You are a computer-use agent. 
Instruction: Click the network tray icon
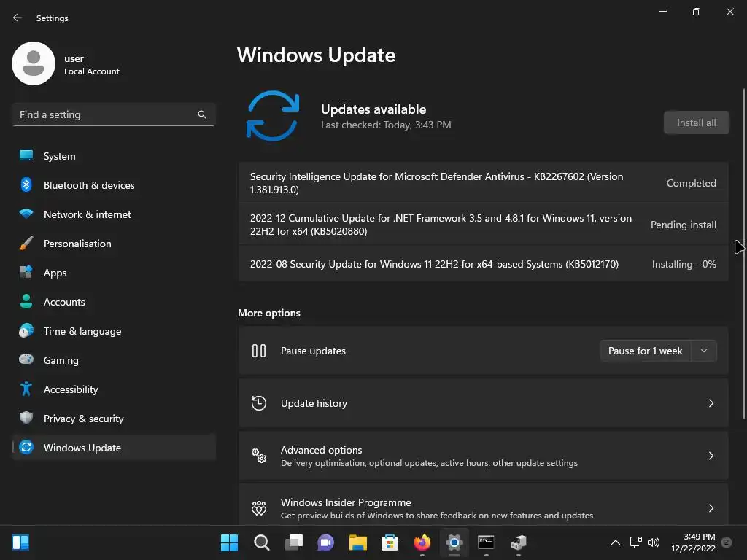point(635,542)
